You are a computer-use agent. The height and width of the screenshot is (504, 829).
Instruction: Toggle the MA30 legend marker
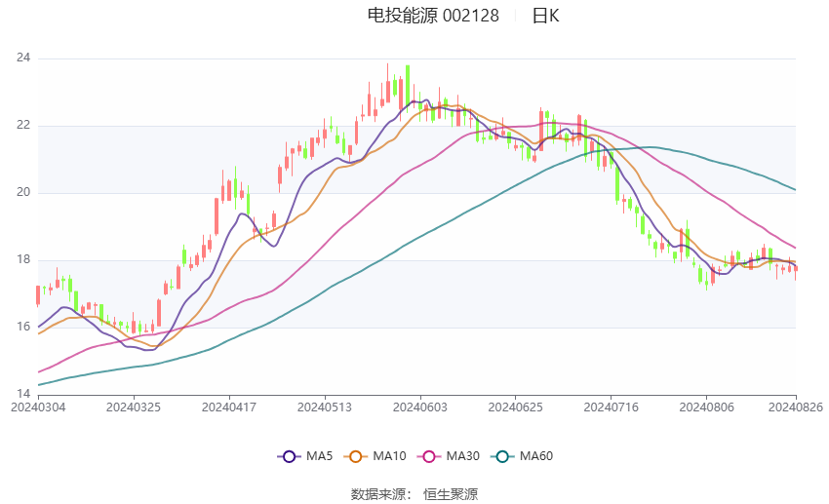pyautogui.click(x=429, y=456)
